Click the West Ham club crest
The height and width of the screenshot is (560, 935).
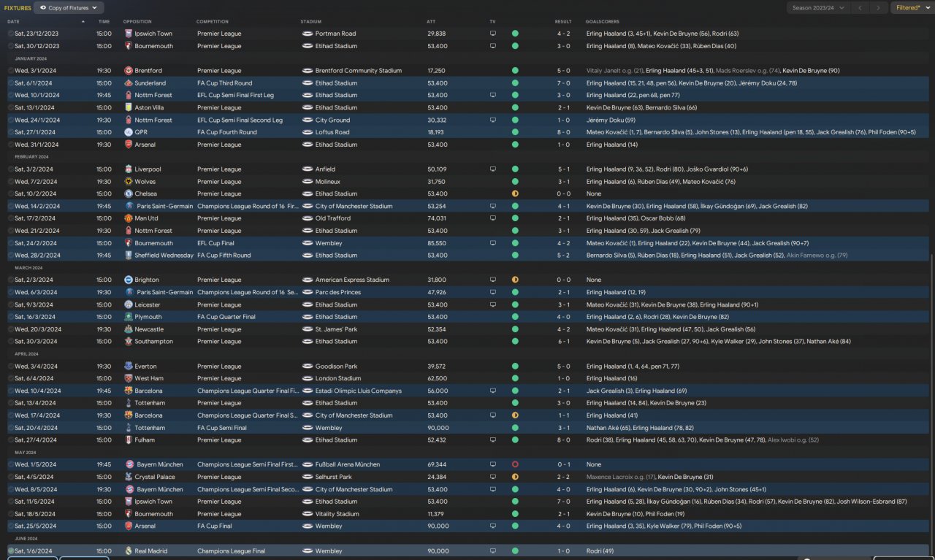129,378
